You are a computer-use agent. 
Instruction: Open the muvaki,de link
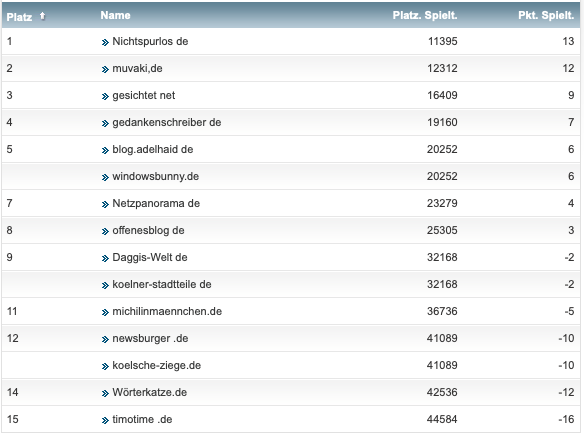(x=137, y=69)
